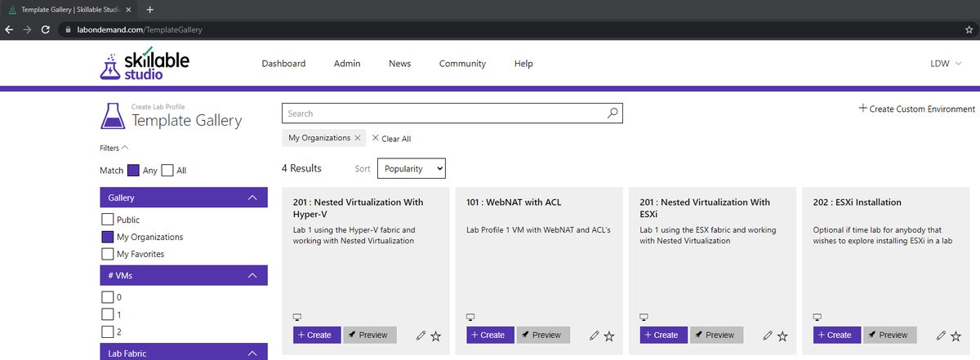Screen dimensions: 980x360
Task: Favorite the WebNAT with ACL template
Action: (x=609, y=336)
